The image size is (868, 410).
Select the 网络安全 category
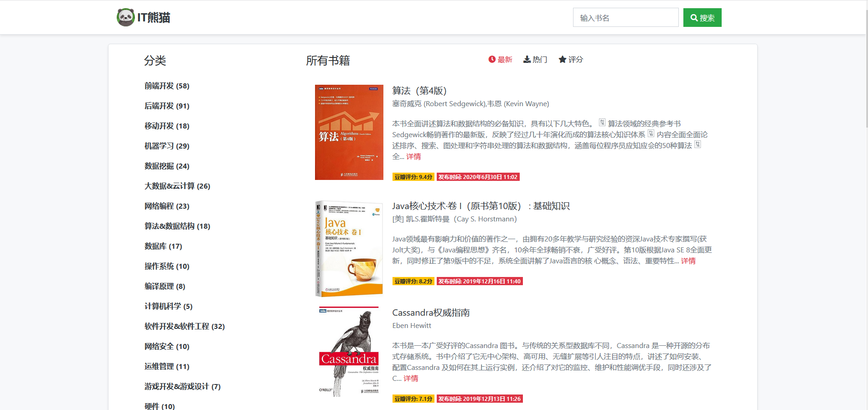166,346
